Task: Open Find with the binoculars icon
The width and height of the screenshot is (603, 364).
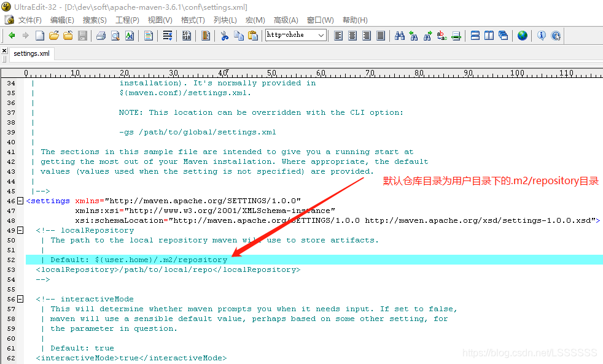Action: coord(400,36)
